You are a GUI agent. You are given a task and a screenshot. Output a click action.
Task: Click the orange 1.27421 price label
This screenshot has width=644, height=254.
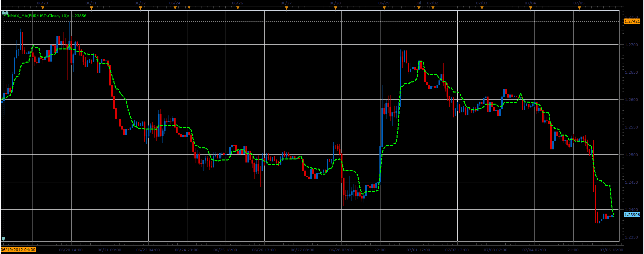[x=632, y=21]
